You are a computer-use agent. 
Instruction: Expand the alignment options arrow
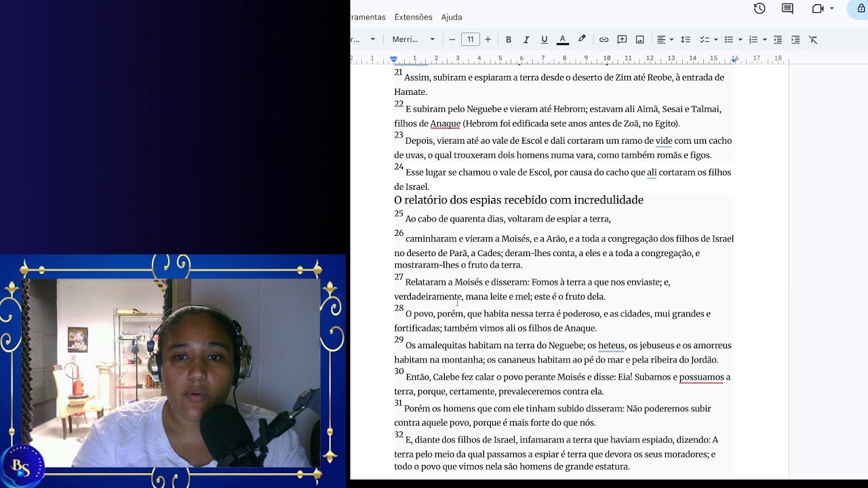click(x=671, y=39)
